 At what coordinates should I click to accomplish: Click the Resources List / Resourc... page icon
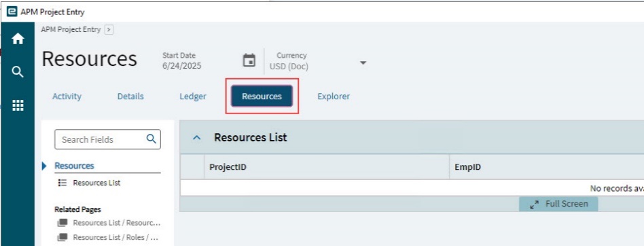click(x=62, y=223)
